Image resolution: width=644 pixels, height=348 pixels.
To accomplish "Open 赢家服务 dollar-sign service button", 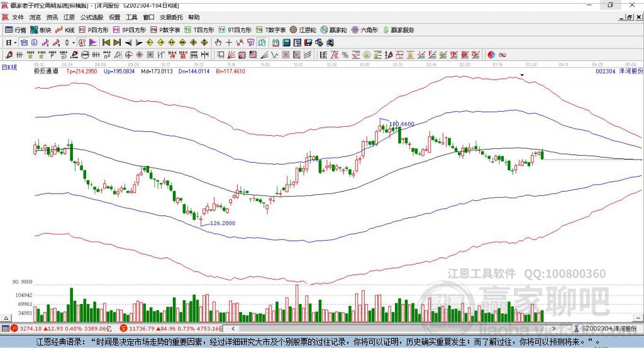I will pos(399,30).
